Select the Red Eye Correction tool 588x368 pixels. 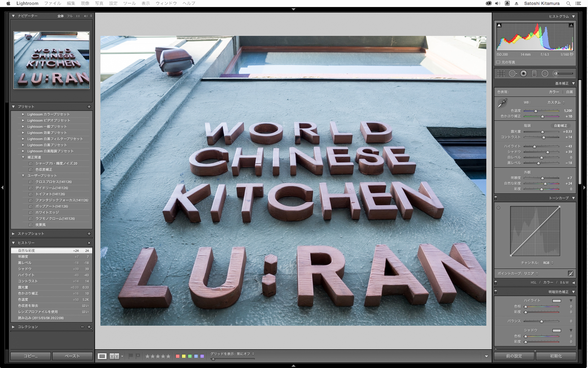tap(524, 74)
